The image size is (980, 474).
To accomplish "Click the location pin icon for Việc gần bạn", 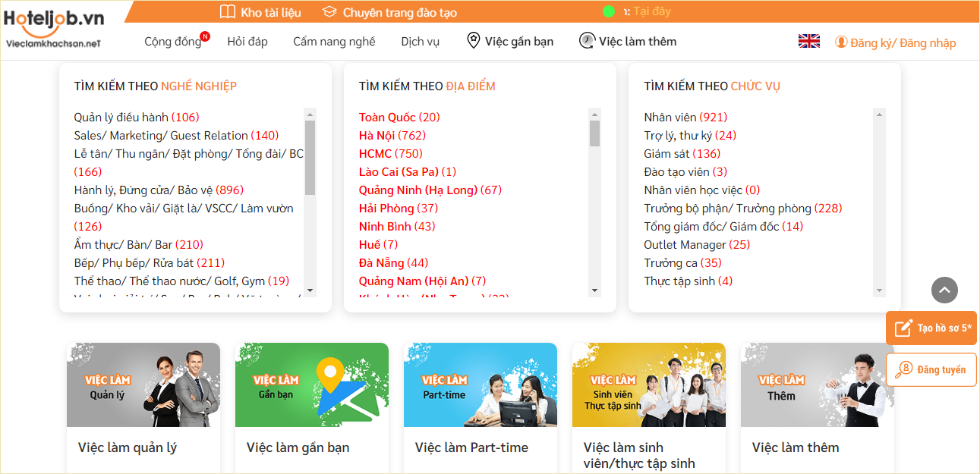I will click(473, 41).
